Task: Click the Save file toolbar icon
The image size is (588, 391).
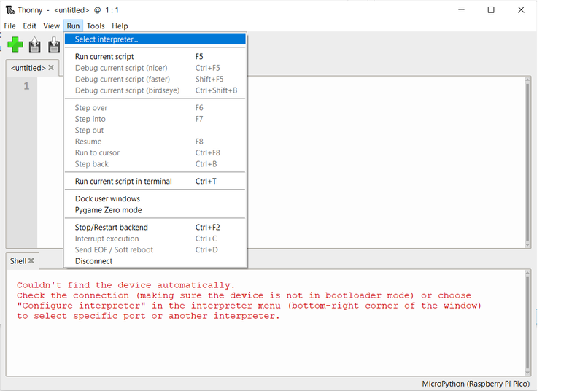Action: coord(54,45)
